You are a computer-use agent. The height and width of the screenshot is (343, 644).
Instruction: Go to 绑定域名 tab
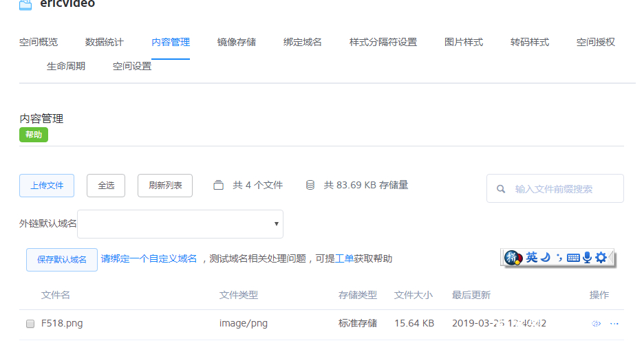[x=302, y=42]
